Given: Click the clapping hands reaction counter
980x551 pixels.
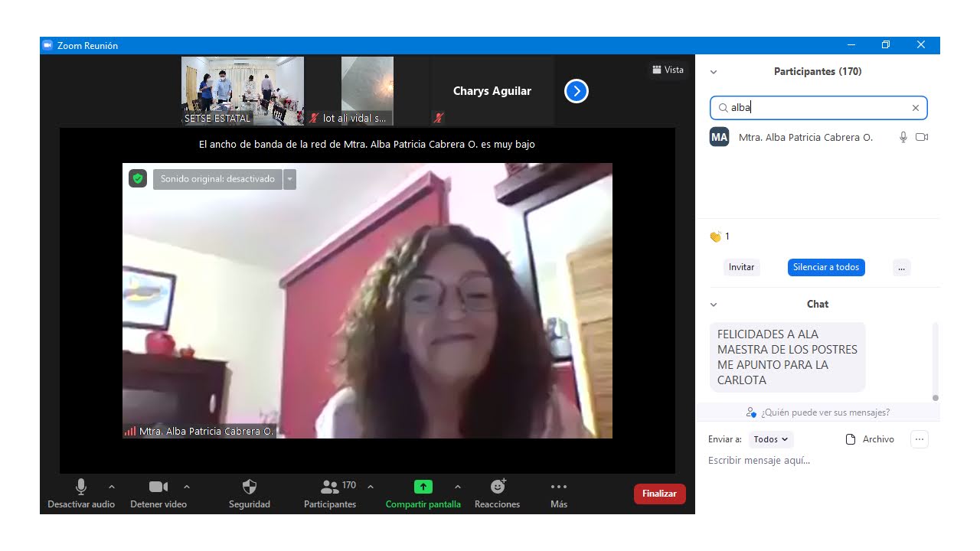Looking at the screenshot, I should point(720,236).
